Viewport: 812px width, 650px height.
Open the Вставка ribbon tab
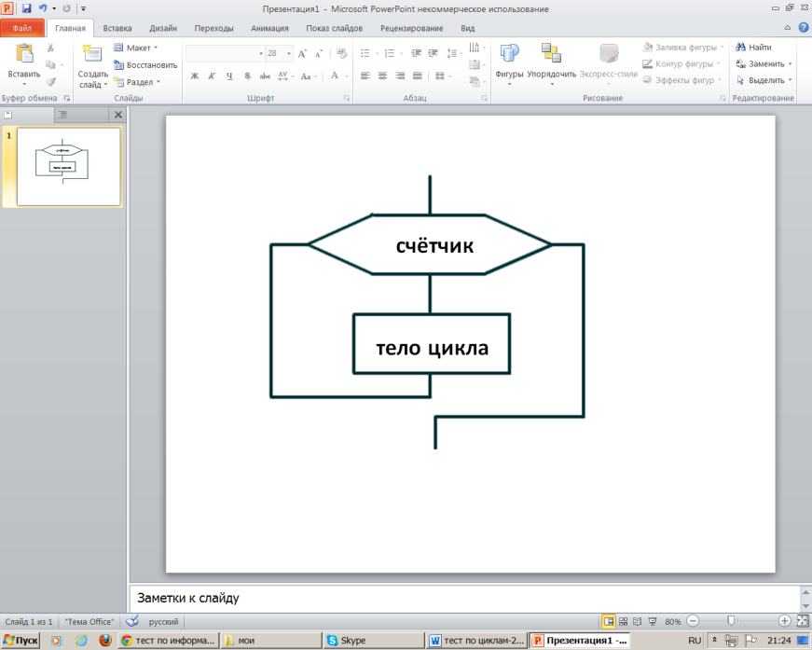(117, 29)
